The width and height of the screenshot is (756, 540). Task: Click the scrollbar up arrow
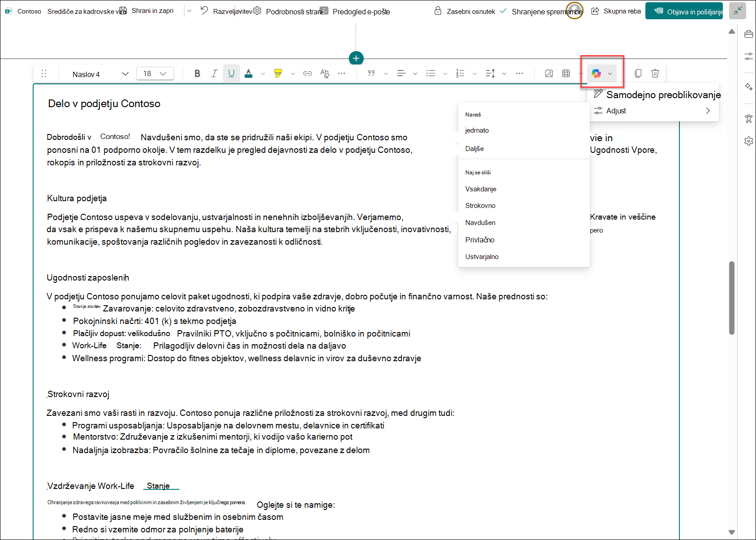732,31
